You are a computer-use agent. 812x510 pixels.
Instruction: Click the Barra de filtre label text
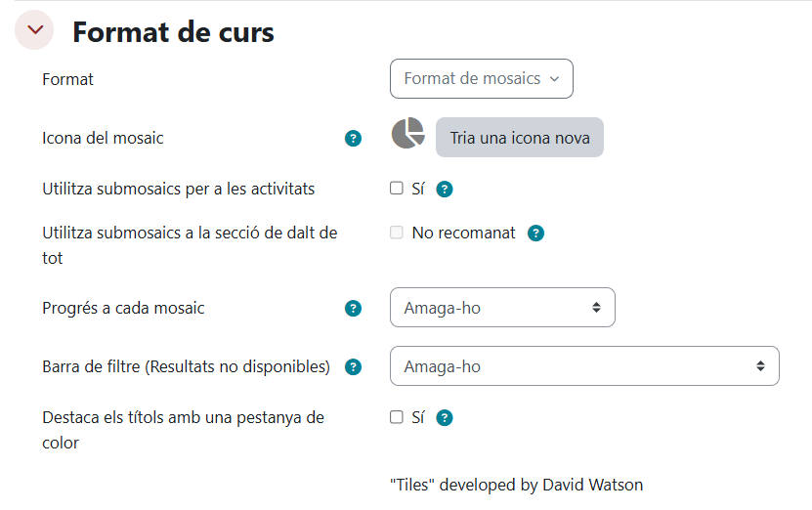tap(186, 366)
